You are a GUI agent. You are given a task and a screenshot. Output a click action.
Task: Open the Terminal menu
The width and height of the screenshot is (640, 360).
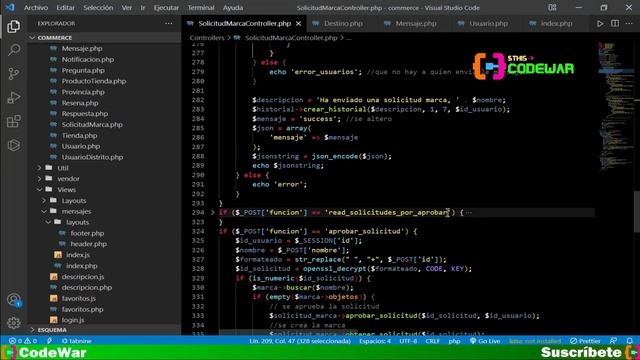point(201,8)
